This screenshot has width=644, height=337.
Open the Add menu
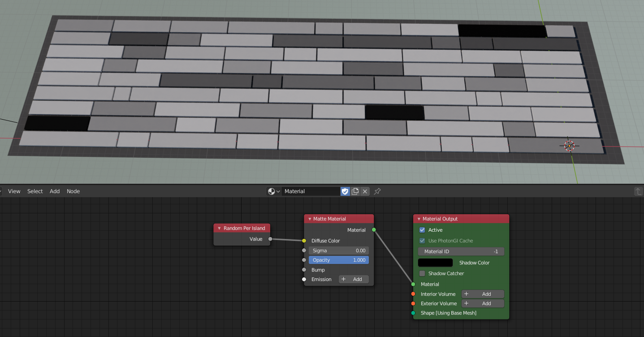[55, 191]
